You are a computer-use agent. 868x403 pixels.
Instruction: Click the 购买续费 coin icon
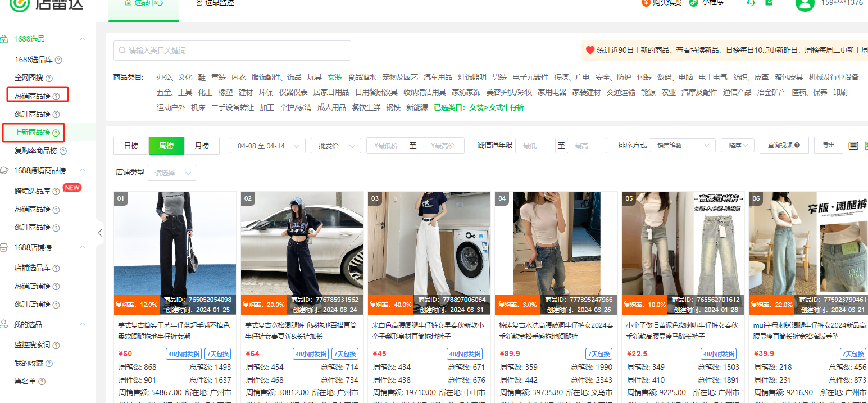pyautogui.click(x=646, y=3)
